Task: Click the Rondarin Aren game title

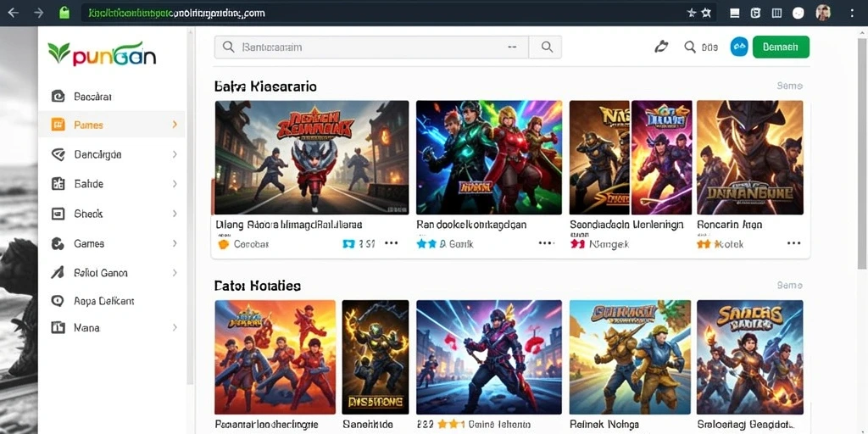Action: tap(729, 225)
